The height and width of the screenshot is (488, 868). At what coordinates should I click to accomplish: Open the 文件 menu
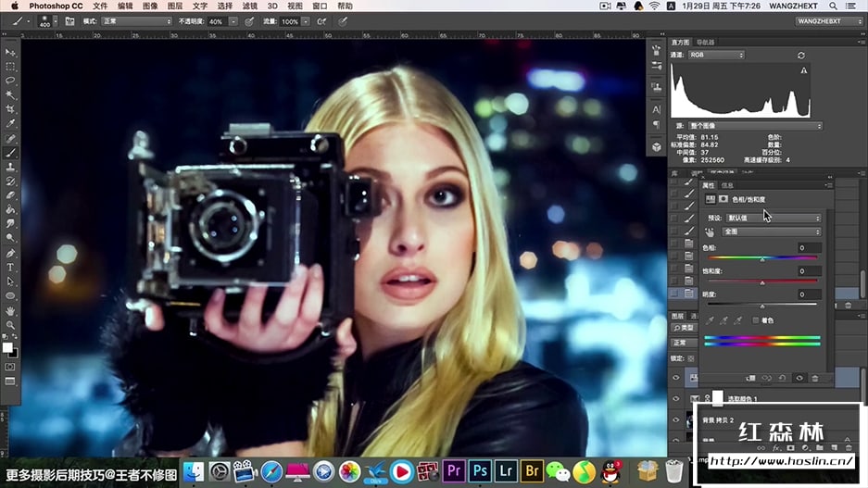100,6
